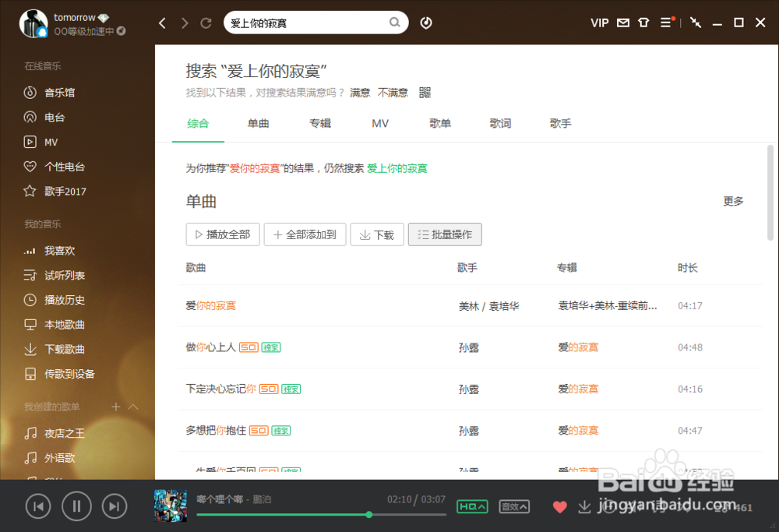Open the 电台 radio section
Image resolution: width=779 pixels, height=532 pixels.
coord(51,117)
